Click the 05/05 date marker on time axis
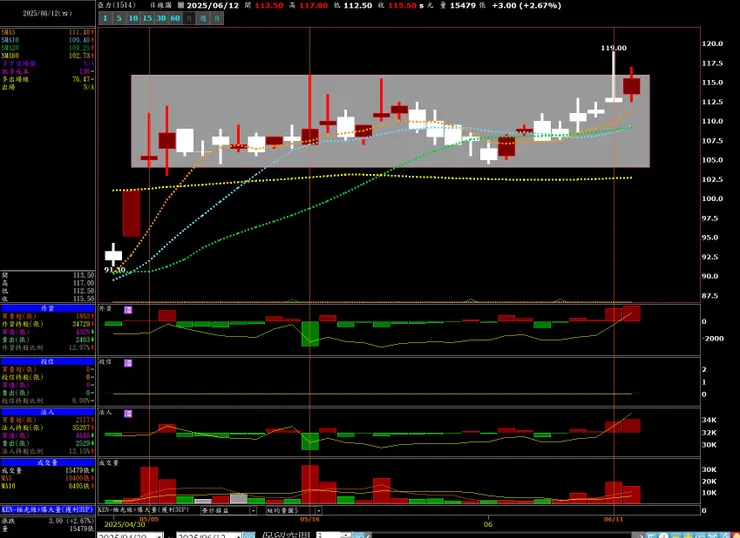740x538 pixels. click(149, 519)
